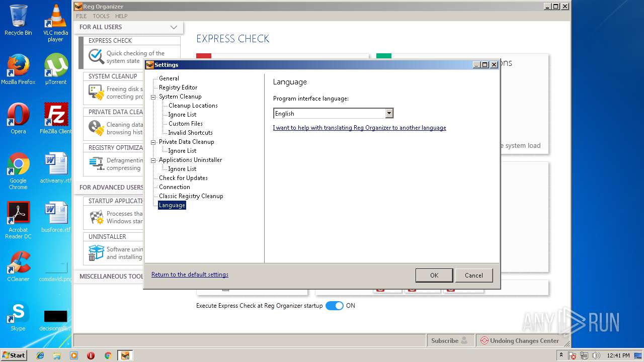The image size is (644, 362).
Task: Open System Cleanup broom icon
Action: pyautogui.click(x=96, y=93)
